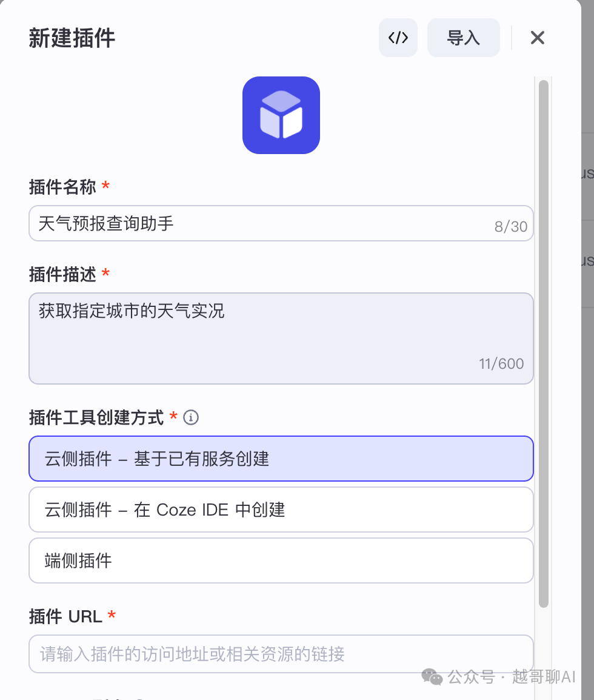Click into the 插件描述 text area
This screenshot has height=700, width=594.
tap(281, 338)
